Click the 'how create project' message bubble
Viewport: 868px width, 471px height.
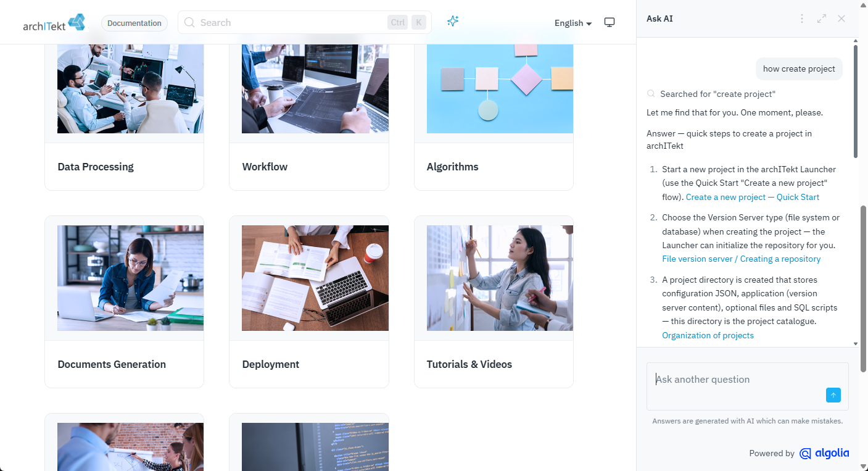[x=799, y=69]
